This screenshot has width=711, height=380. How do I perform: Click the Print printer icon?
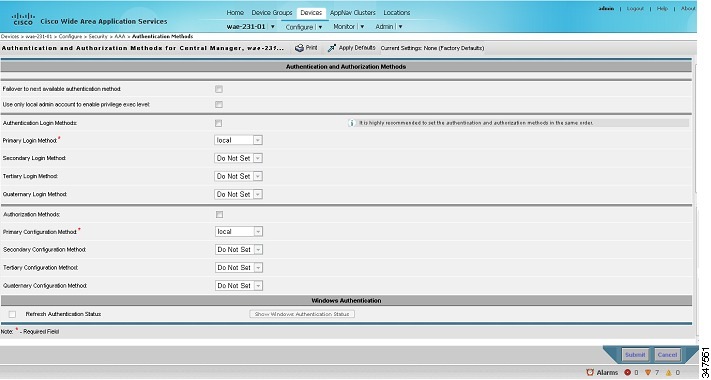(x=299, y=48)
